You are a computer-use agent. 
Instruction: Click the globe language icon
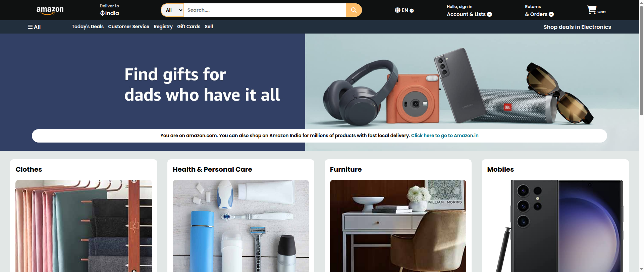(397, 10)
